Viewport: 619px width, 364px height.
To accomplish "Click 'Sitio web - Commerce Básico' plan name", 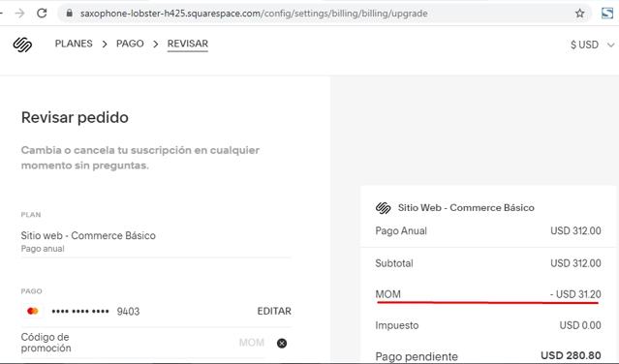I will pyautogui.click(x=88, y=235).
